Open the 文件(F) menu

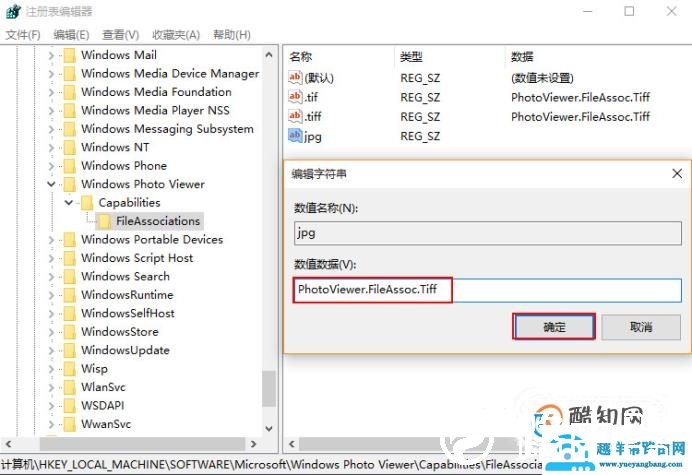23,34
